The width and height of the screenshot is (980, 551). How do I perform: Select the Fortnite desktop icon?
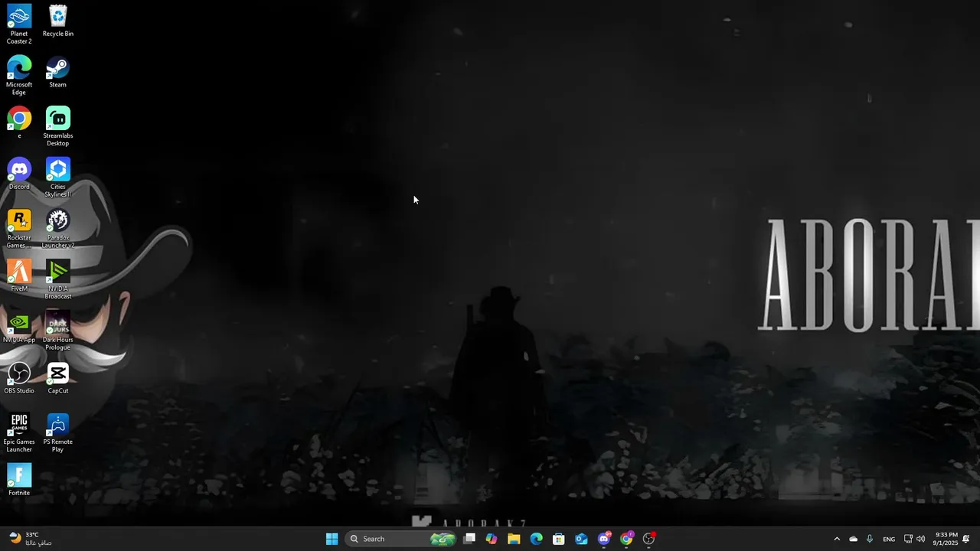pyautogui.click(x=19, y=480)
